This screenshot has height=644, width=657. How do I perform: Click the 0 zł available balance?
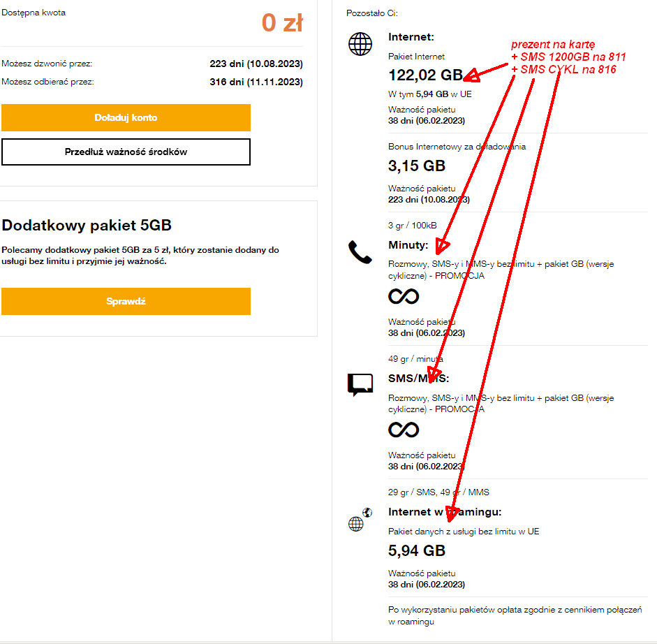coord(282,23)
